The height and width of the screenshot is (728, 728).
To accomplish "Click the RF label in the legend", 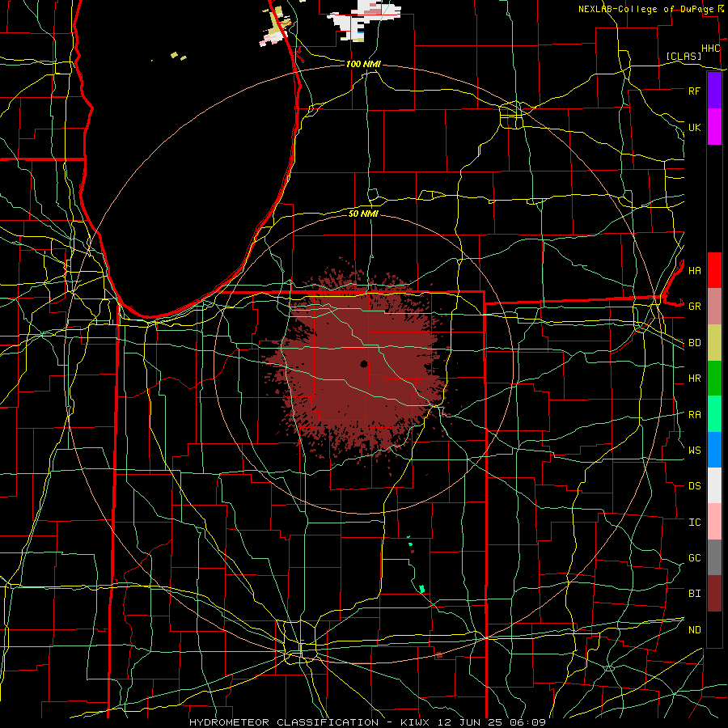I will coord(694,91).
